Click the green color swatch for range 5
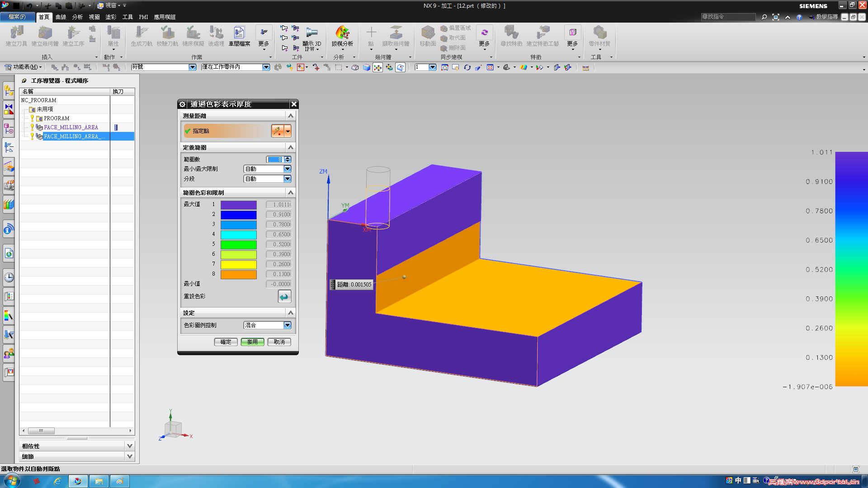868x488 pixels. click(x=238, y=244)
